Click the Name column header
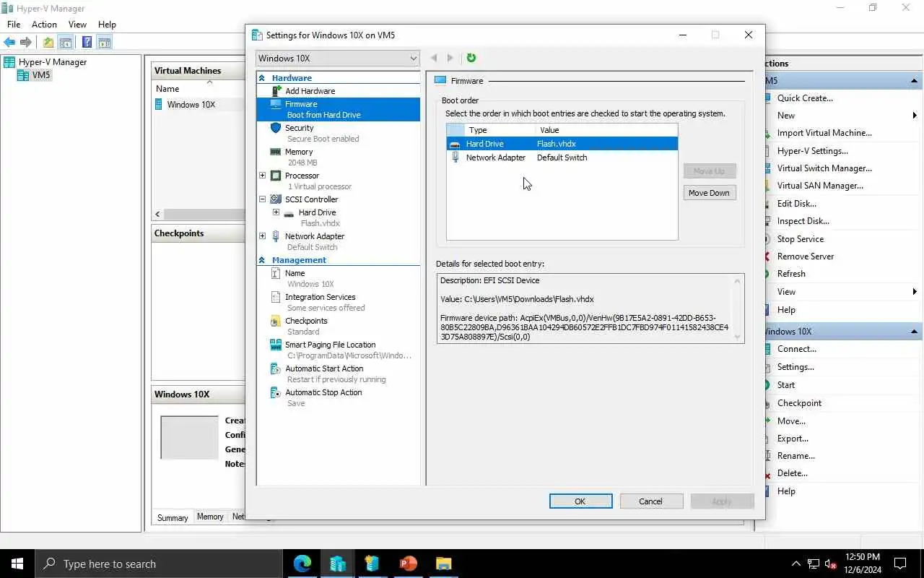The image size is (924, 578). coord(167,89)
